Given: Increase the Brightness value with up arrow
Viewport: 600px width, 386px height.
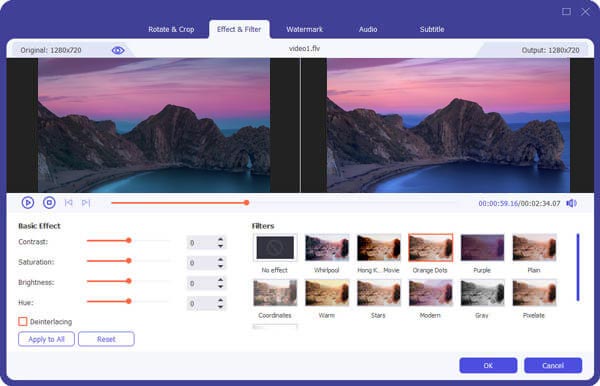Looking at the screenshot, I should click(220, 280).
